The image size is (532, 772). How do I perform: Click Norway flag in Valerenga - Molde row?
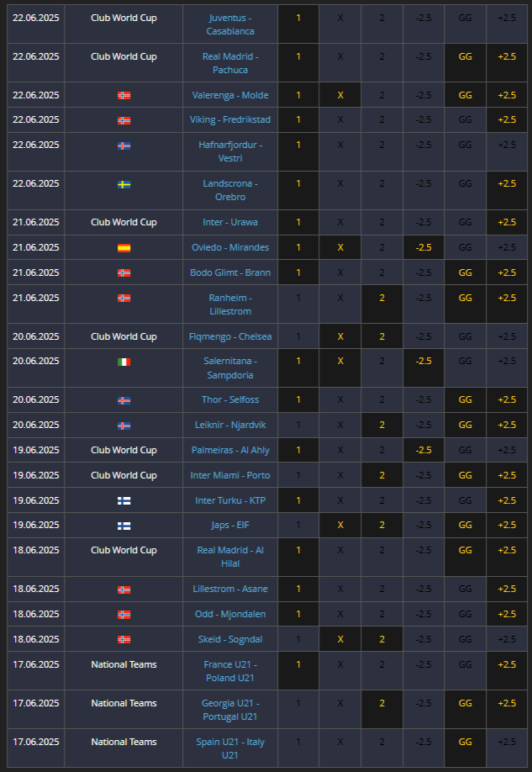(x=124, y=95)
